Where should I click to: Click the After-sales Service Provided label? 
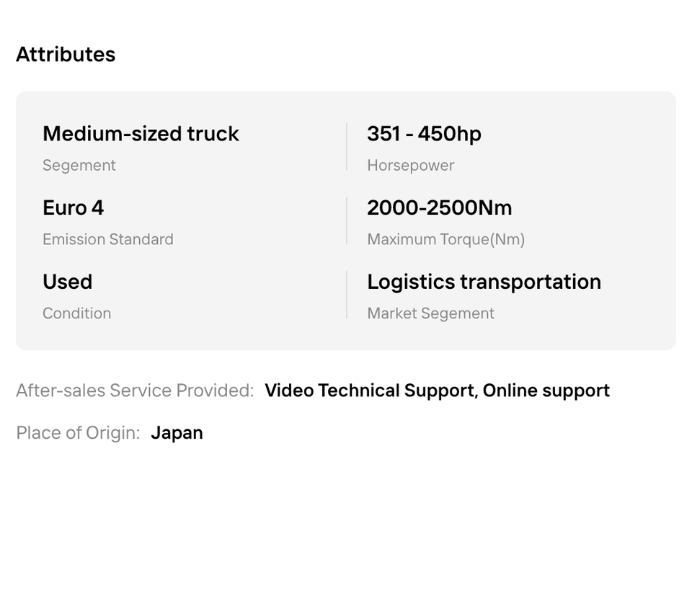(x=135, y=390)
